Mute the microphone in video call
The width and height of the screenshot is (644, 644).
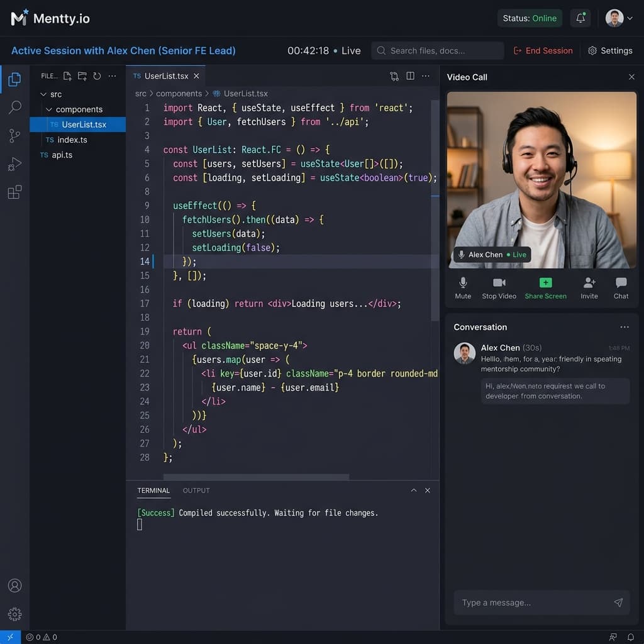pyautogui.click(x=463, y=288)
